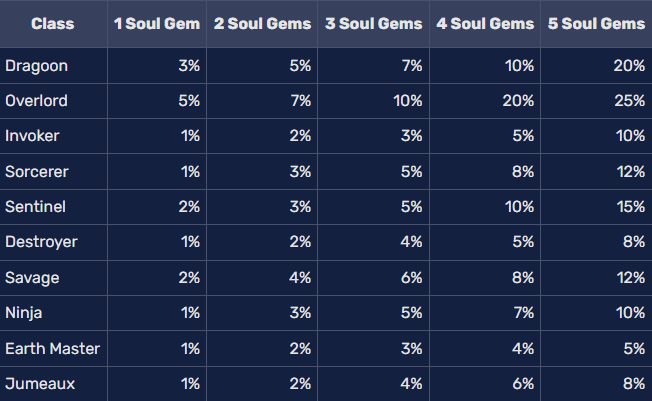Click Overlord's 25% value for 5 Soul Gems
This screenshot has width=652, height=401.
click(631, 101)
